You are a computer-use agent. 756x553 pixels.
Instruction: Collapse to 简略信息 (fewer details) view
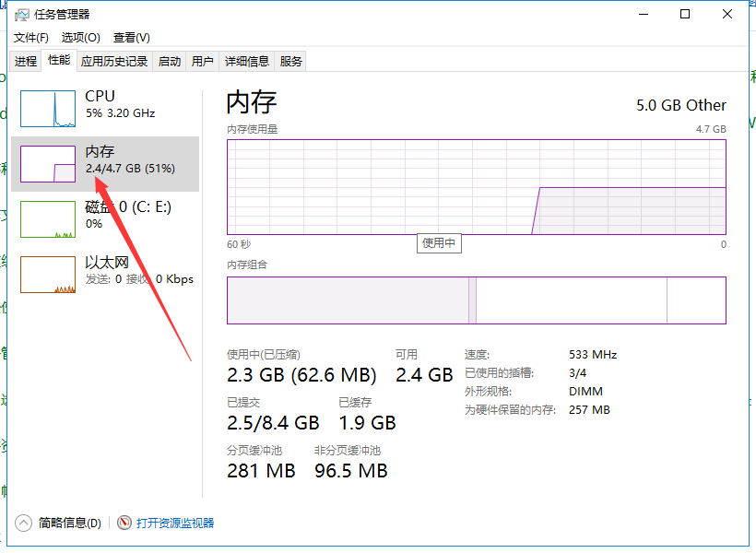pyautogui.click(x=55, y=523)
